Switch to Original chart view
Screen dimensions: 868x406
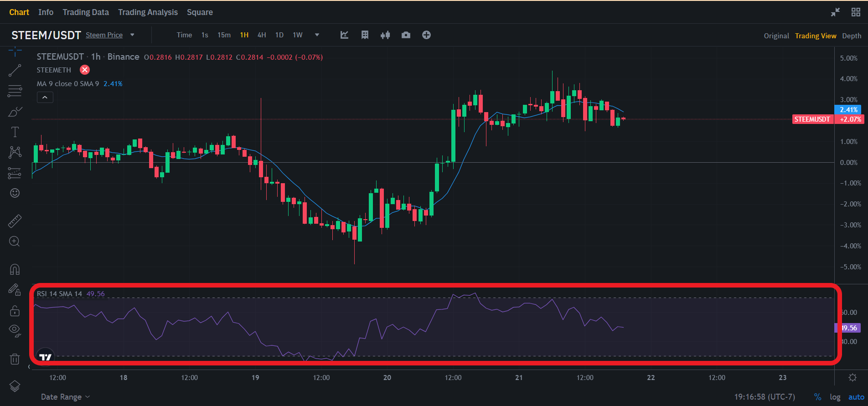pyautogui.click(x=776, y=36)
